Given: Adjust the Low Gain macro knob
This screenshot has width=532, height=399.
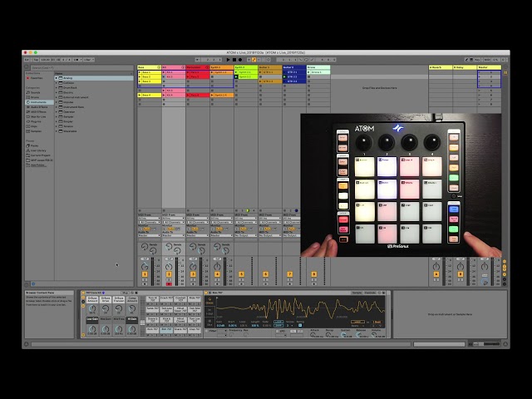Looking at the screenshot, I should click(92, 329).
